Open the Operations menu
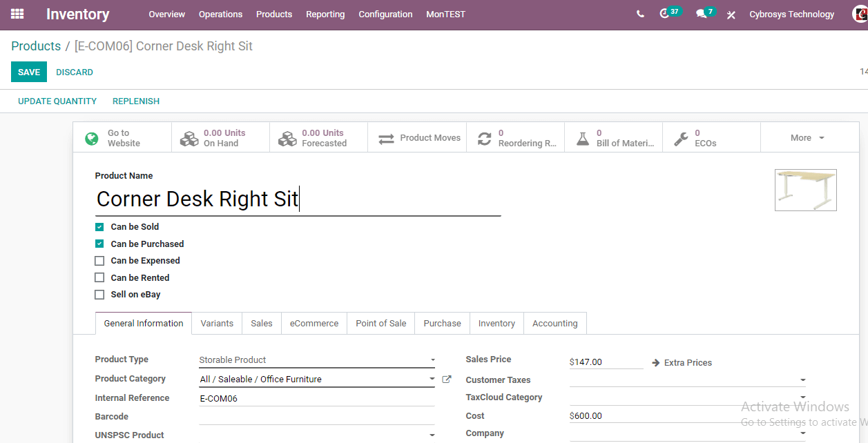868x443 pixels. click(220, 14)
